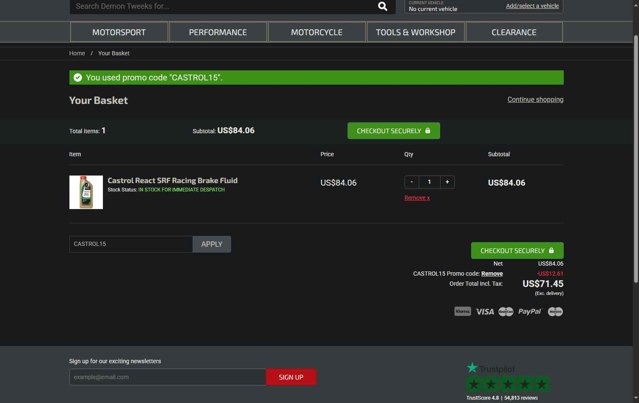Click the Your Basket breadcrumb

tap(114, 53)
